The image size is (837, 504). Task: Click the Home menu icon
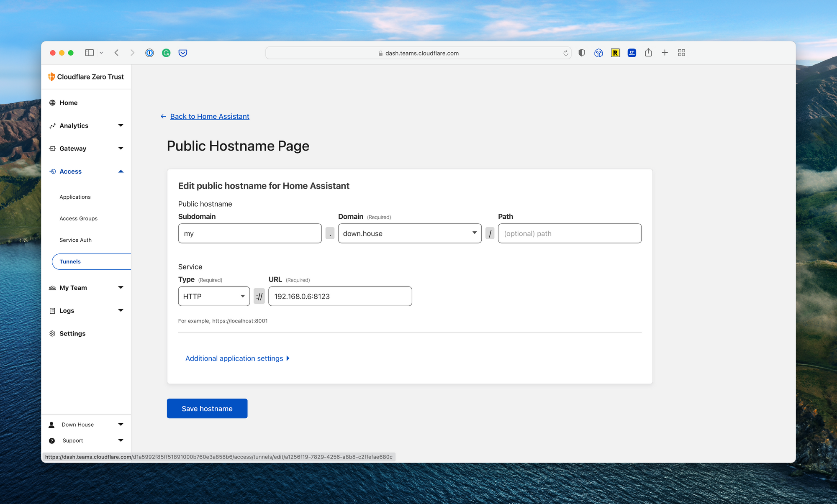[x=53, y=102]
